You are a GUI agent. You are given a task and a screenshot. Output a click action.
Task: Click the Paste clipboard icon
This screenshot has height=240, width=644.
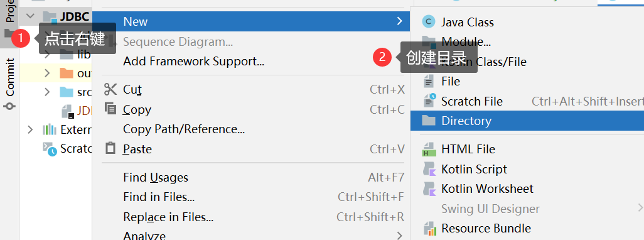pos(110,148)
